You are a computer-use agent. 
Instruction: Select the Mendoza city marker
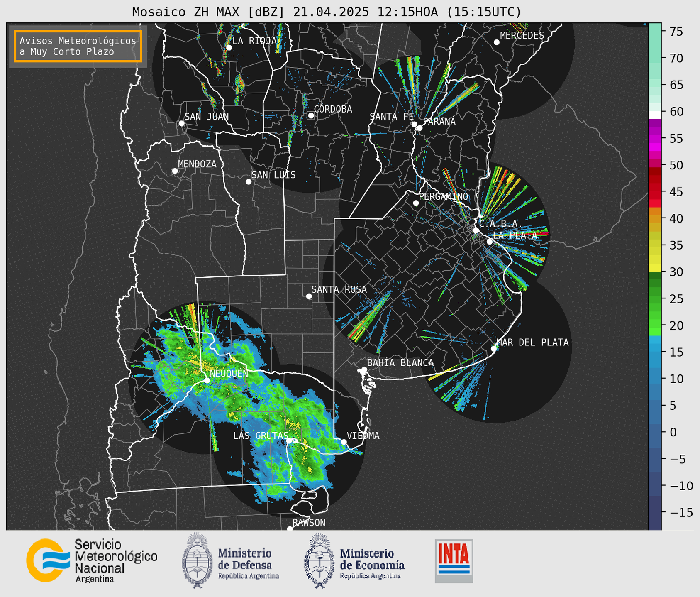click(x=175, y=171)
